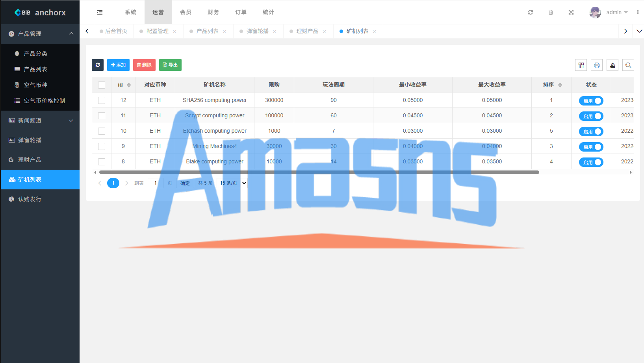644x363 pixels.
Task: Sort table by id column arrows
Action: pos(129,85)
